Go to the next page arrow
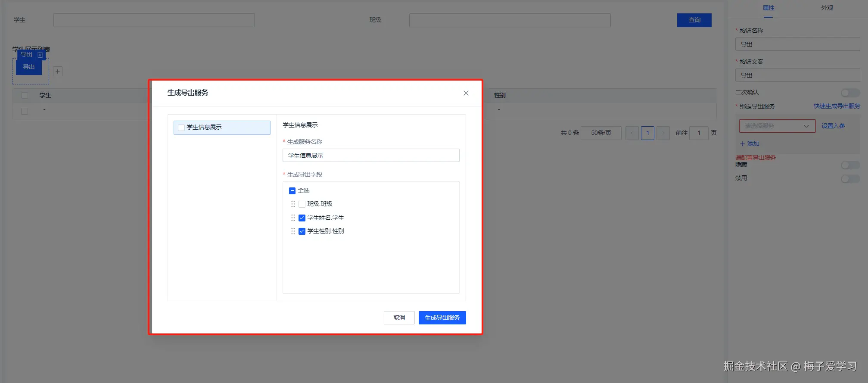 coord(663,133)
